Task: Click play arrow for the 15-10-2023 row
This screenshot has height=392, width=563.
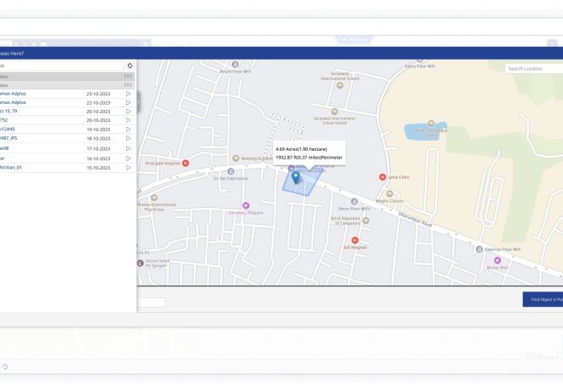Action: tap(128, 168)
